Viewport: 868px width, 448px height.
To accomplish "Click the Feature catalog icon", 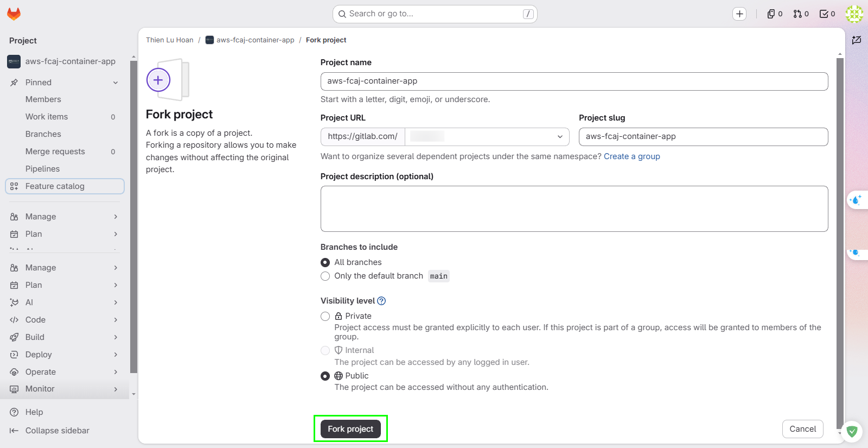I will point(14,186).
